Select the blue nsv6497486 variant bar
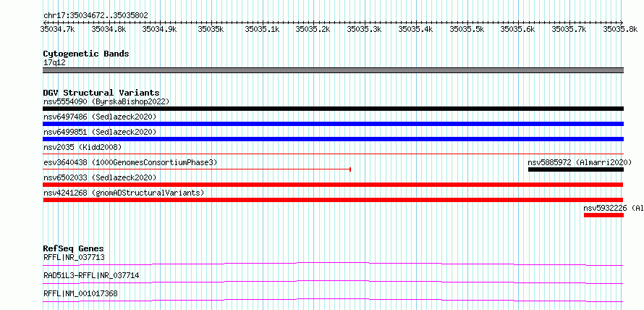 coord(333,124)
